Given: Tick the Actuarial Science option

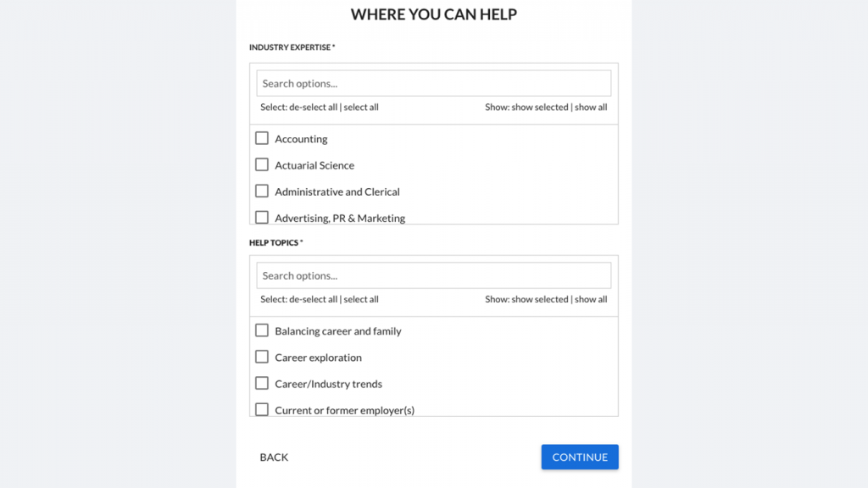Looking at the screenshot, I should pyautogui.click(x=262, y=165).
